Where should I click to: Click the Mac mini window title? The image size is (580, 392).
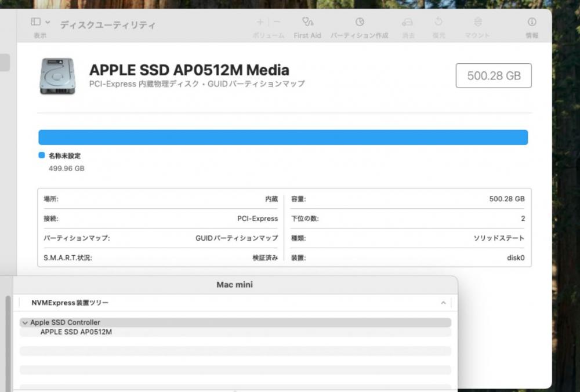click(234, 285)
